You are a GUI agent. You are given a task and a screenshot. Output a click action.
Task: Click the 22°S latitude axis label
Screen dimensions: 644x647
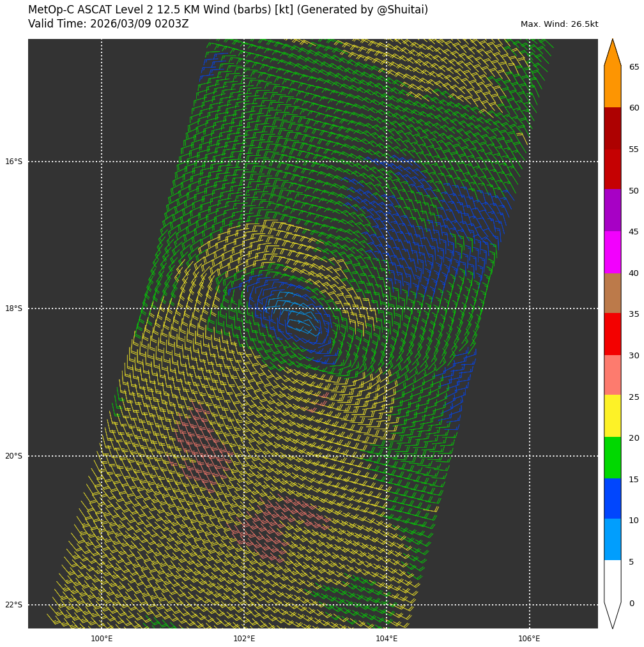13,605
